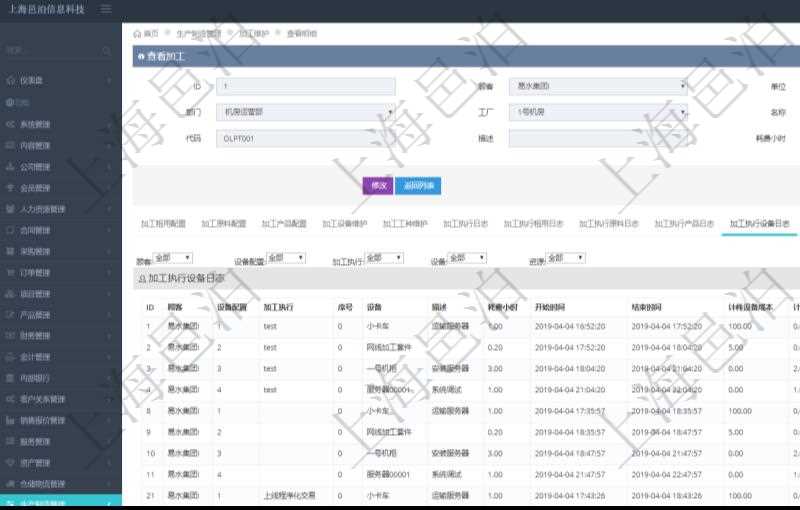Image resolution: width=800 pixels, height=510 pixels.
Task: Click the 公司管理 sidebar icon
Action: (10, 167)
